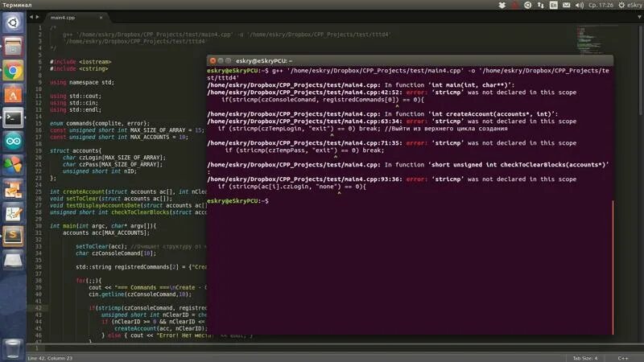Open the network connections indicator

click(540, 5)
